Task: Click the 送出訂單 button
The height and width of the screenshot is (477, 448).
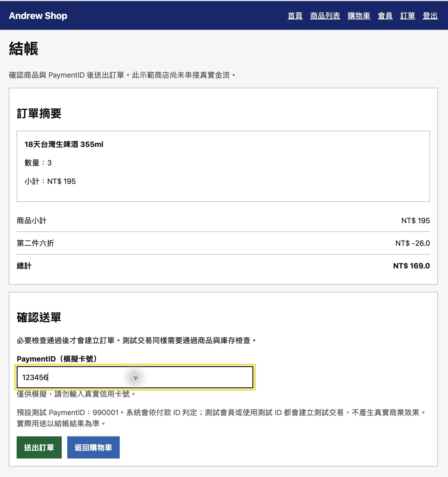Action: 39,447
